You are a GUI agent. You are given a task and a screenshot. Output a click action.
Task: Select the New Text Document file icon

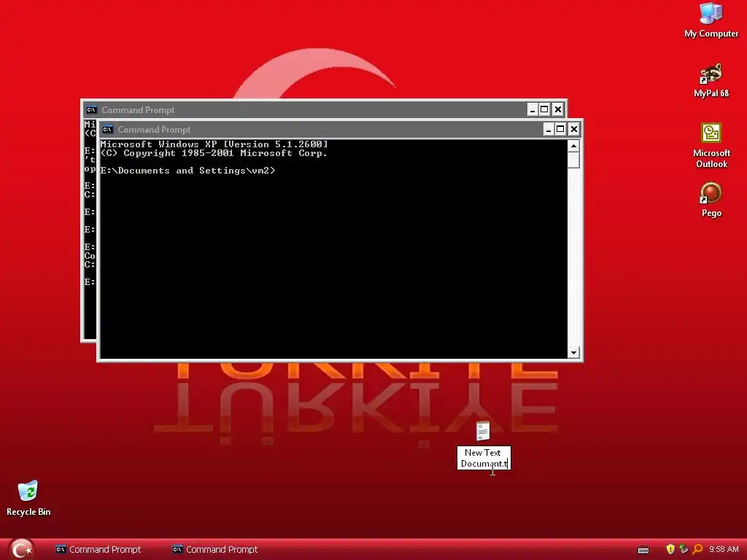coord(483,430)
